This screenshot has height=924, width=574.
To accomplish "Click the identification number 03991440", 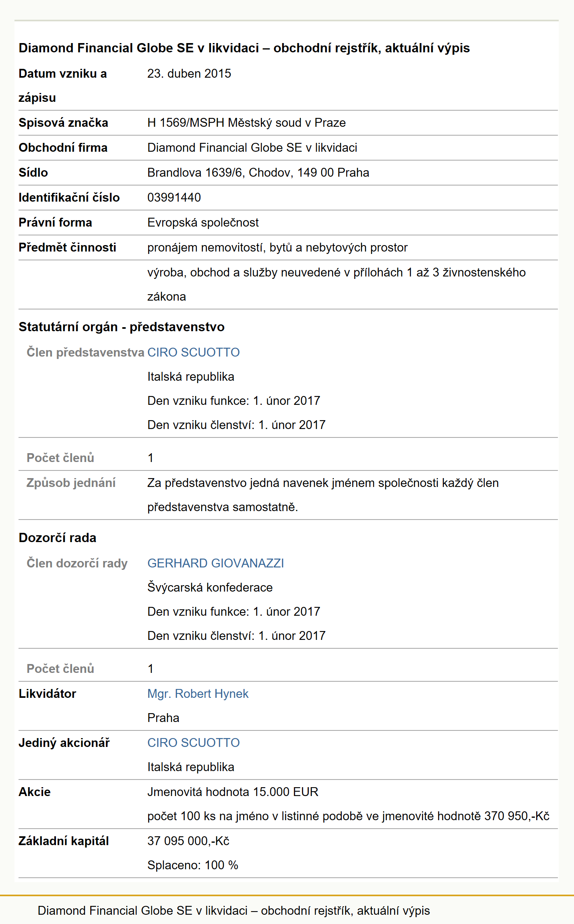I will pyautogui.click(x=174, y=198).
